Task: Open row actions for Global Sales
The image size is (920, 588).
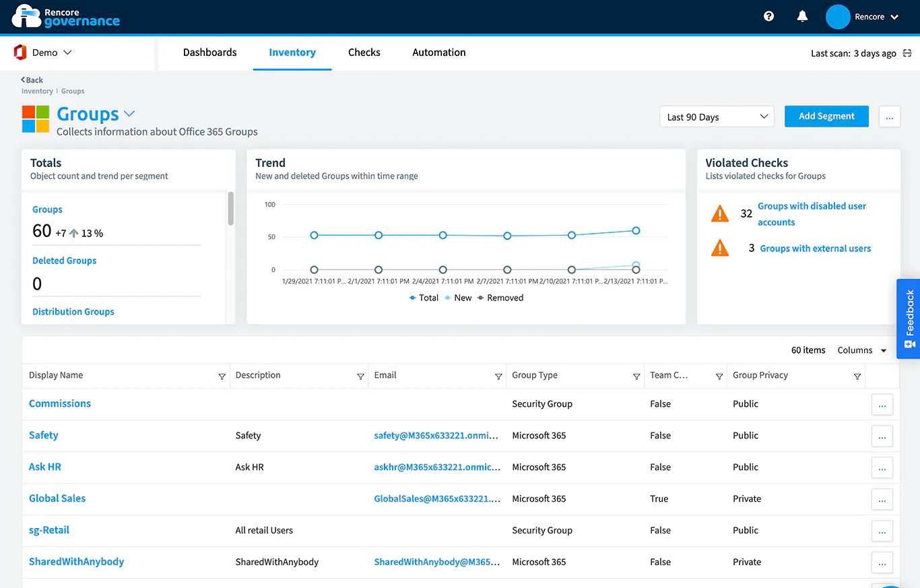Action: [x=882, y=500]
